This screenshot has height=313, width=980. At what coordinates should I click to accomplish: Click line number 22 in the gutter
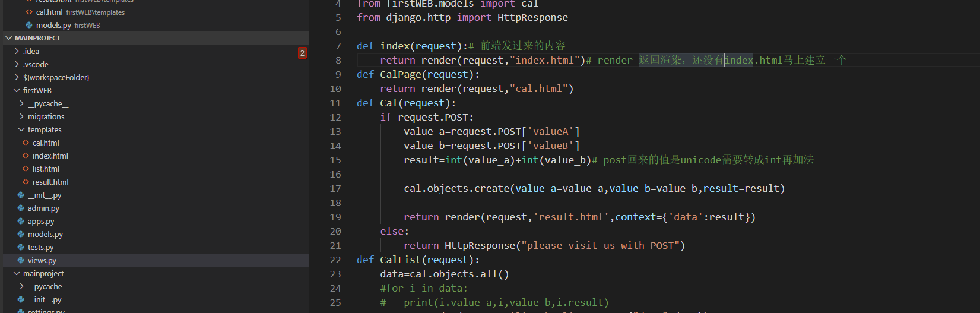(335, 260)
